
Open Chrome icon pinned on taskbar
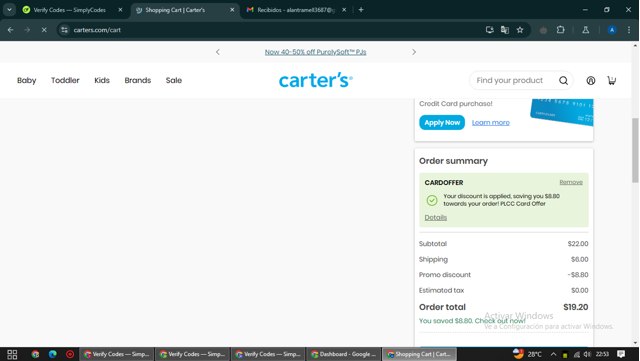click(36, 354)
